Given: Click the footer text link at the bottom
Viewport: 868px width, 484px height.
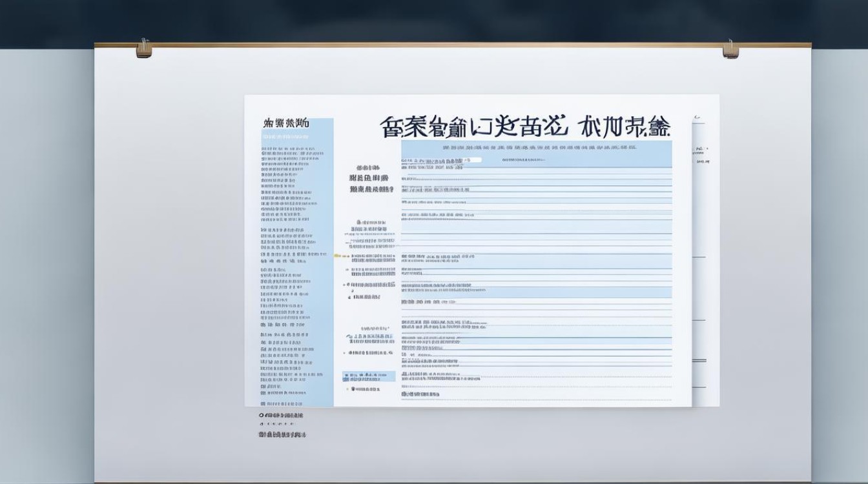Looking at the screenshot, I should point(282,436).
